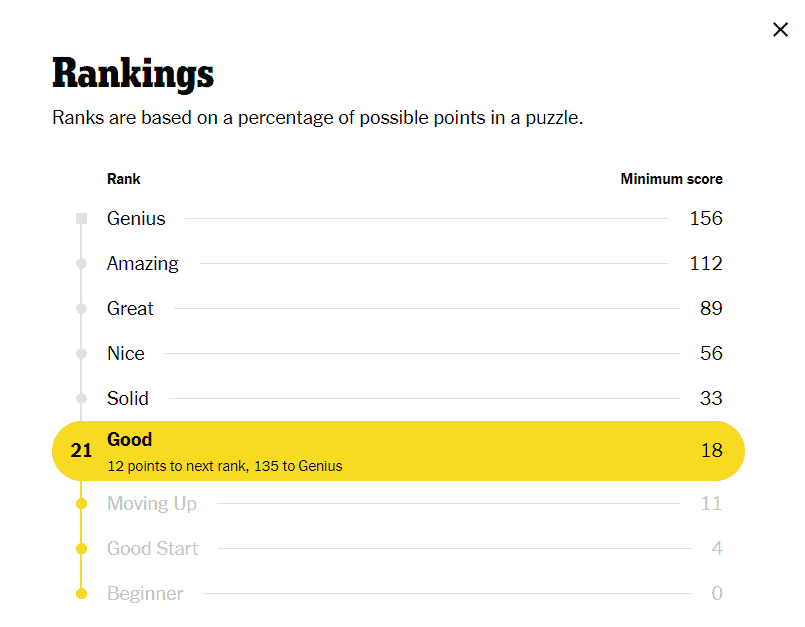Viewport: 805px width, 627px height.
Task: Click the current score 21 badge
Action: 81,451
